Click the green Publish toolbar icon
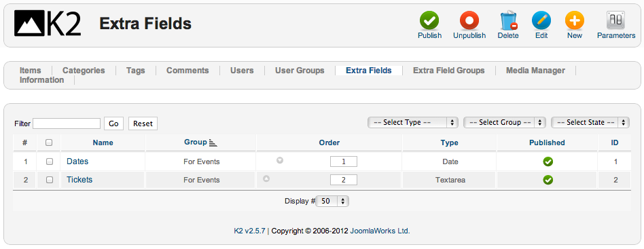 [x=429, y=20]
